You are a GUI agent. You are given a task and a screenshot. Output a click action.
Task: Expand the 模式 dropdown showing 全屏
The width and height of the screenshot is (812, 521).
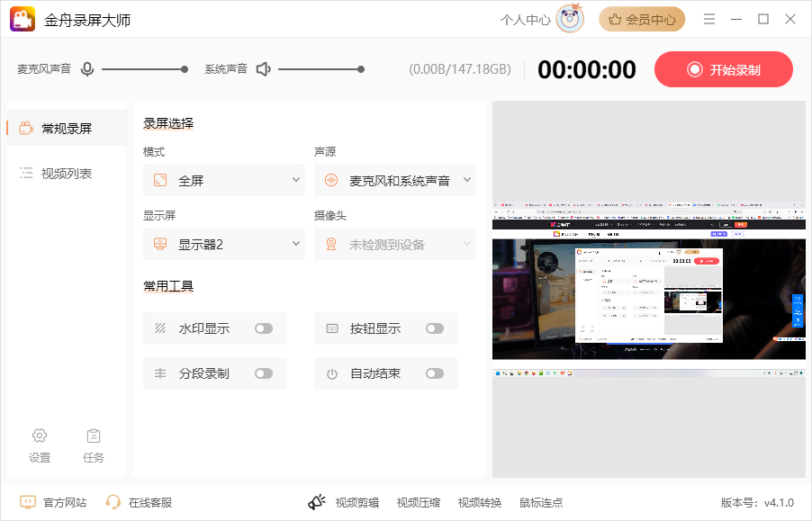[x=224, y=180]
